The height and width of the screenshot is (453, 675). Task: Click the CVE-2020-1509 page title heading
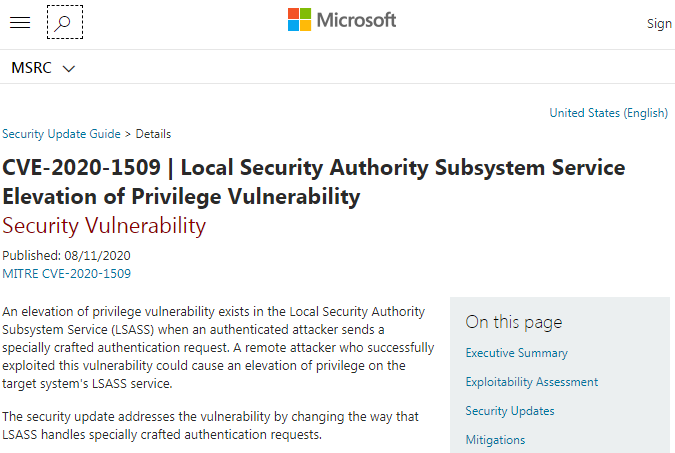(314, 181)
